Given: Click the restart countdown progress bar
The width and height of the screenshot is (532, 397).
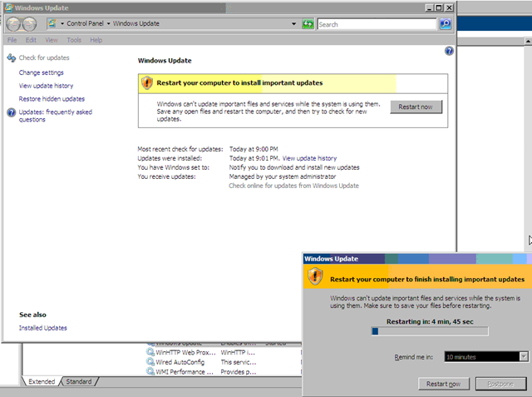Looking at the screenshot, I should coord(430,331).
